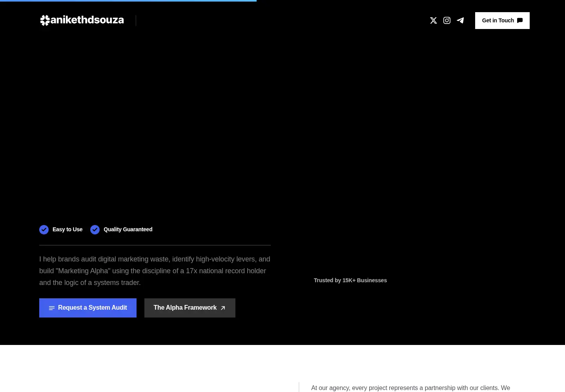The height and width of the screenshot is (392, 565).
Task: Click the Marketing Alpha description paragraph
Action: click(155, 271)
